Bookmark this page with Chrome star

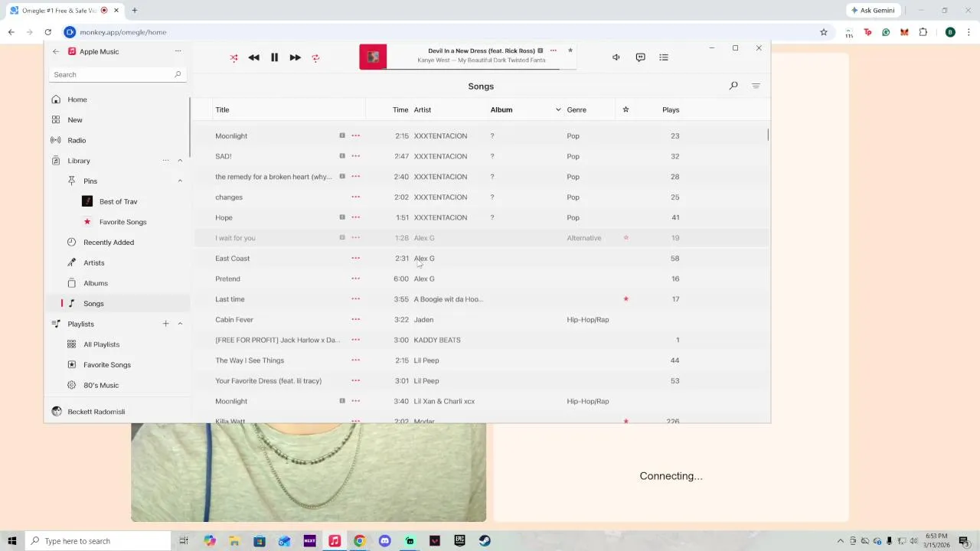[x=824, y=32]
